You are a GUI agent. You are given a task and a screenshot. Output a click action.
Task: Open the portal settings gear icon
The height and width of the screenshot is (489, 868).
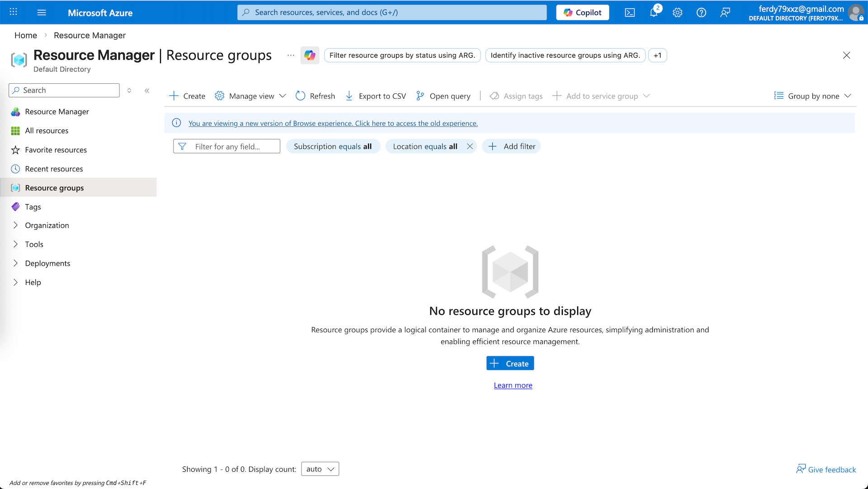(x=677, y=13)
